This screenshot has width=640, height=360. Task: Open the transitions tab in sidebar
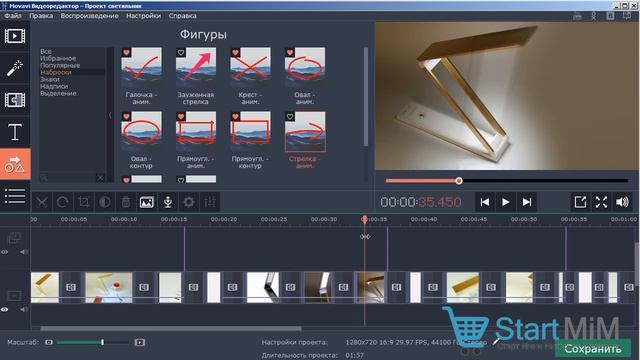point(15,100)
